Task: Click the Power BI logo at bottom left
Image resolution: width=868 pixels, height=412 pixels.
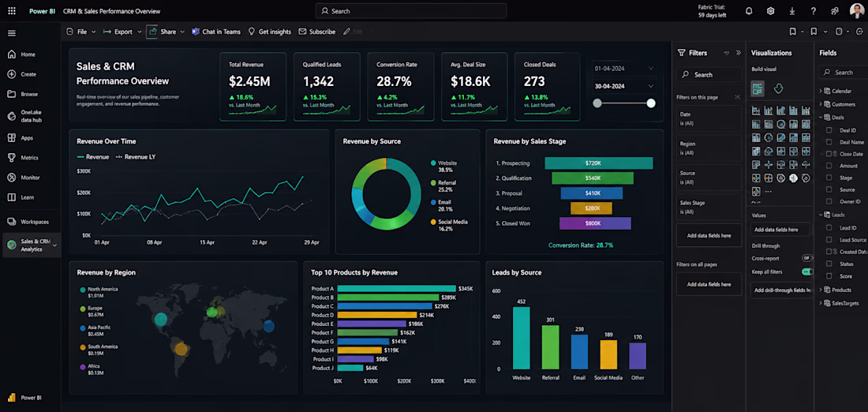Action: [12, 398]
